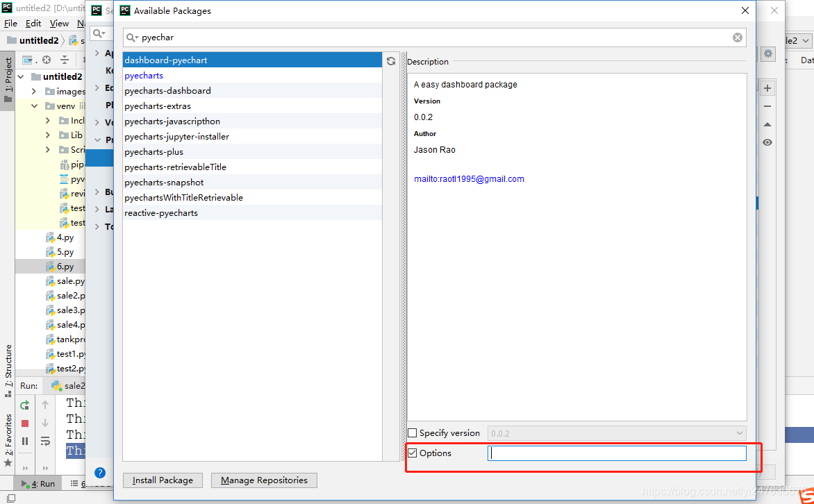Viewport: 814px width, 504px height.
Task: Pause output in the Run panel
Action: [24, 442]
